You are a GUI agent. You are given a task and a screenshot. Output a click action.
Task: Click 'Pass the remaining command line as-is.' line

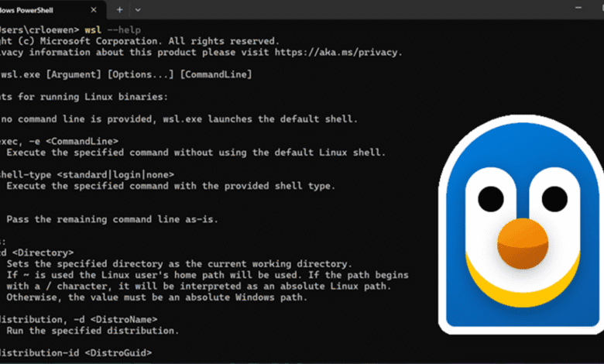pyautogui.click(x=112, y=219)
